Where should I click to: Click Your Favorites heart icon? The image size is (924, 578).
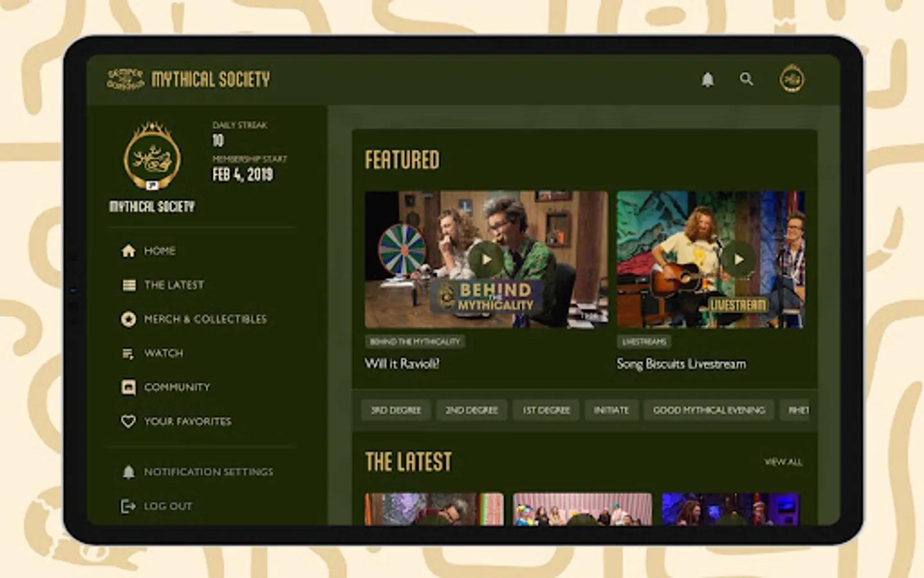[x=128, y=421]
